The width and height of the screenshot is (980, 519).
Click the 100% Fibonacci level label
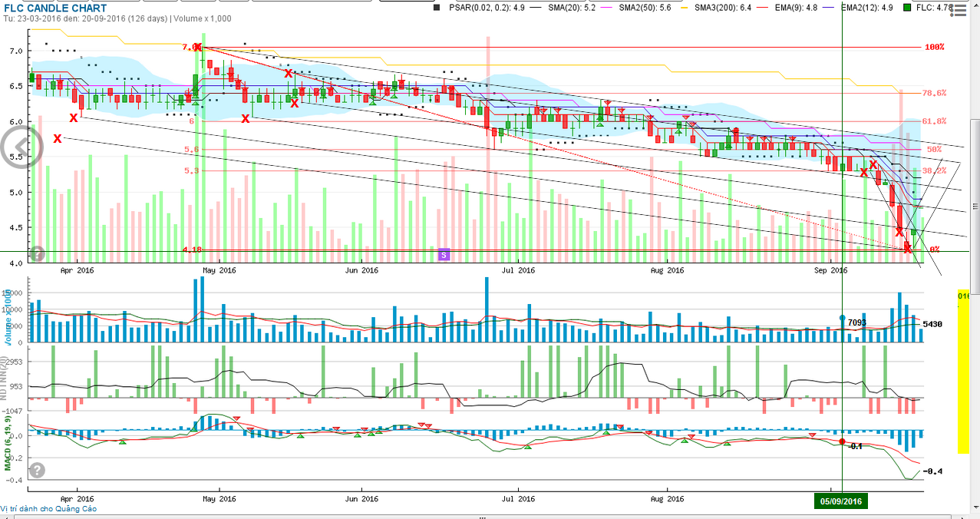[x=933, y=48]
